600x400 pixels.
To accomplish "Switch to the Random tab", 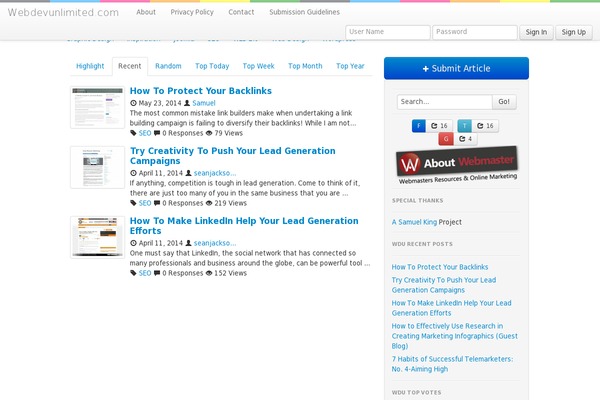I will (168, 66).
